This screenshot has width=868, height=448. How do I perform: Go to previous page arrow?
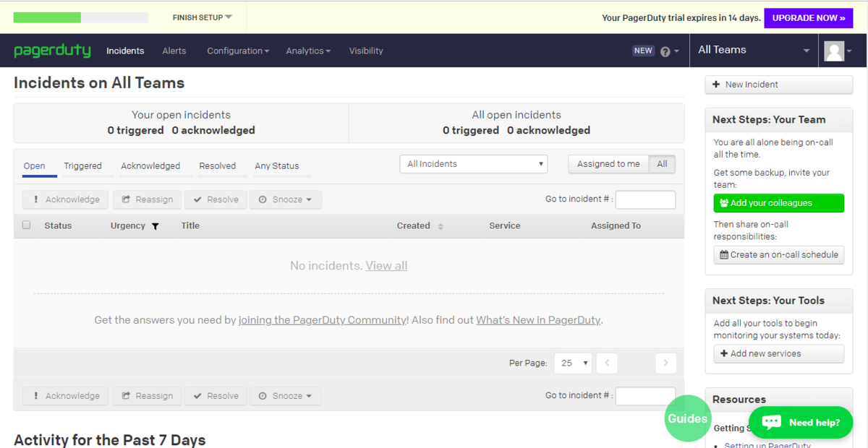[607, 363]
